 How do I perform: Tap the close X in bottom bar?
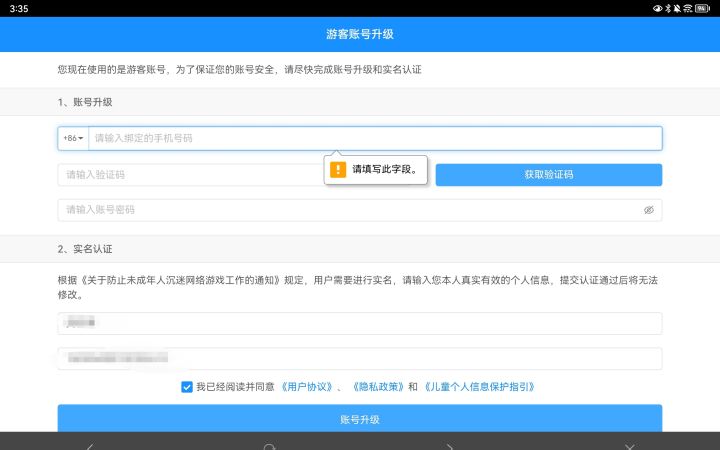point(630,446)
